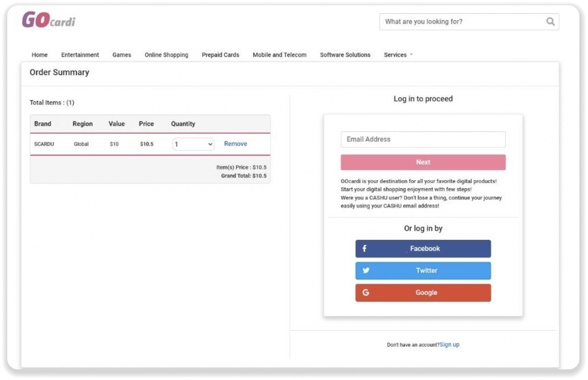Click the Facebook logo icon
The height and width of the screenshot is (380, 588).
(364, 249)
